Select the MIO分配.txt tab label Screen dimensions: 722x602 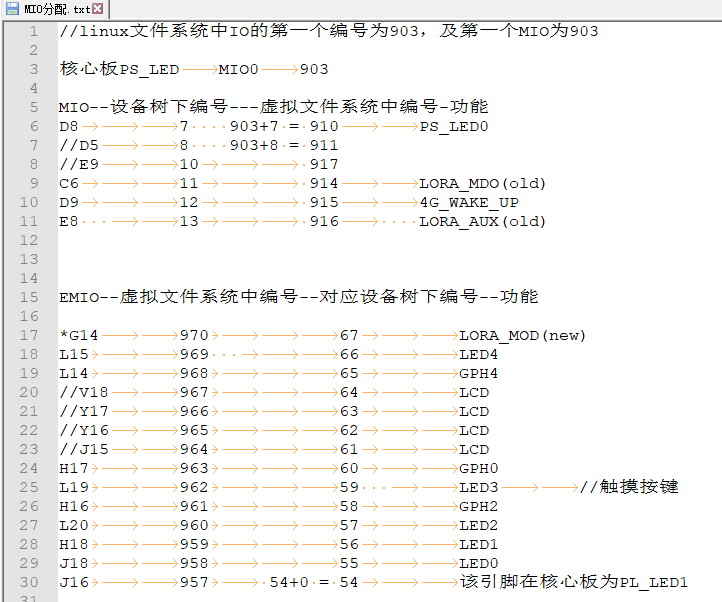click(x=57, y=9)
